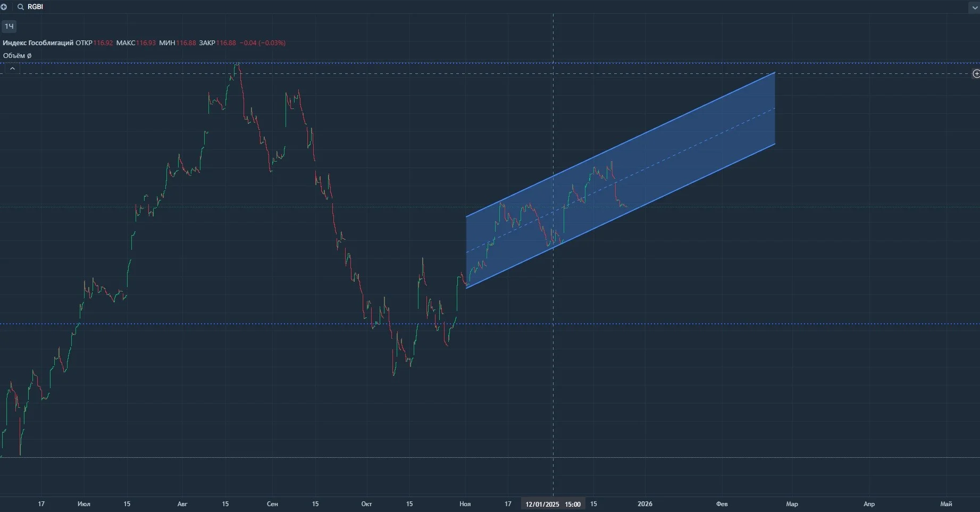
Task: Open the 1Ч timeframe selector
Action: click(9, 26)
